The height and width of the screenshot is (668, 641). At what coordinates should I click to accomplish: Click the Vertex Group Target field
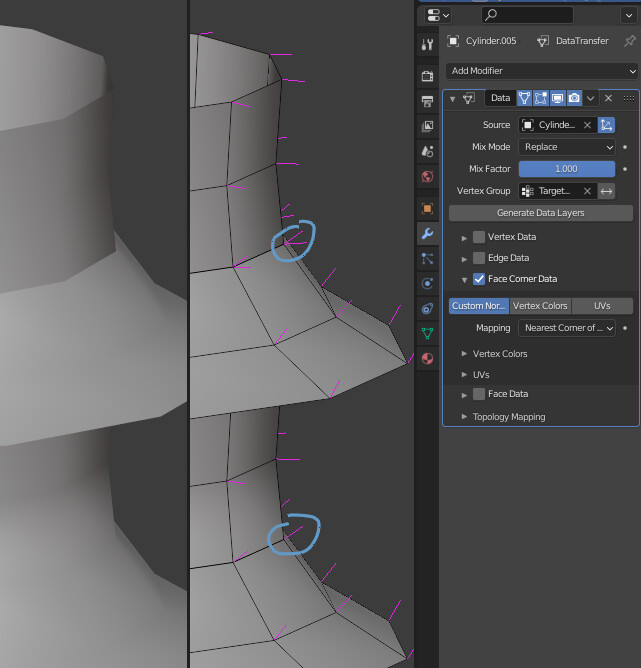tap(558, 191)
